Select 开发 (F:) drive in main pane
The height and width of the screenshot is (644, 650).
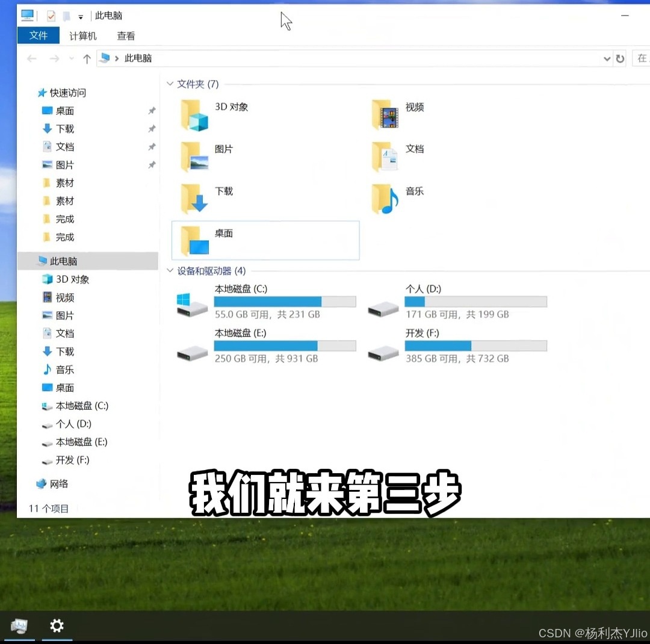tap(456, 346)
